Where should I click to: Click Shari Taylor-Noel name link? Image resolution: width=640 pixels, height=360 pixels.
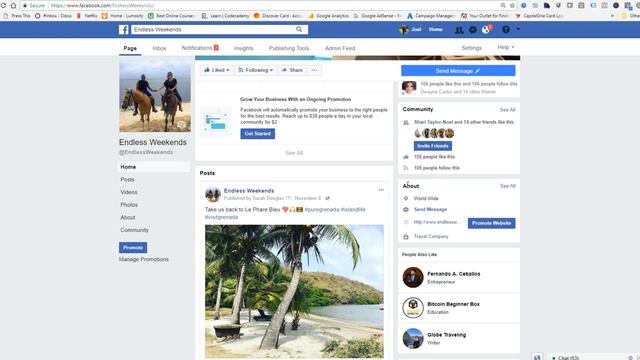[433, 122]
